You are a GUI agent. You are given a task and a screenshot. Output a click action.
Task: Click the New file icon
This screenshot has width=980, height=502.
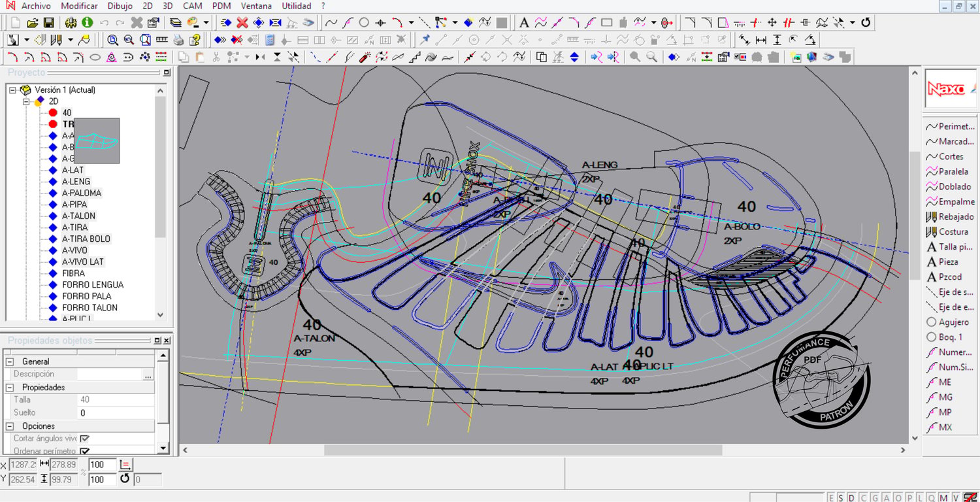click(16, 22)
